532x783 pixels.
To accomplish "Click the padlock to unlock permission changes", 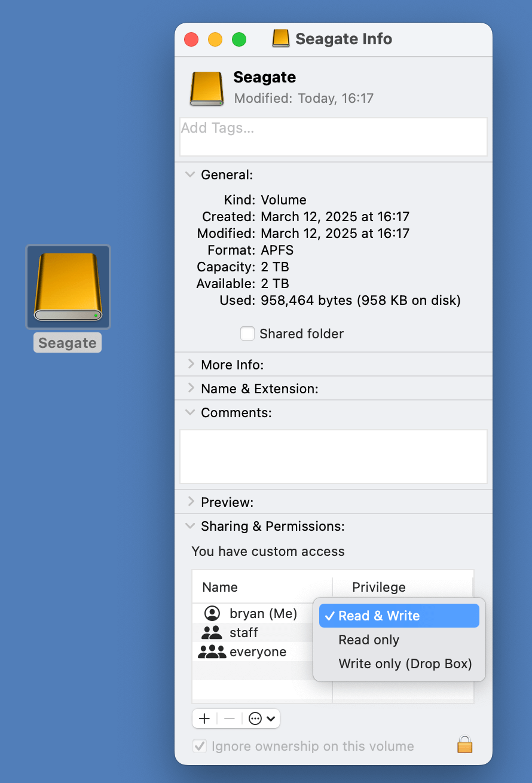I will (464, 745).
